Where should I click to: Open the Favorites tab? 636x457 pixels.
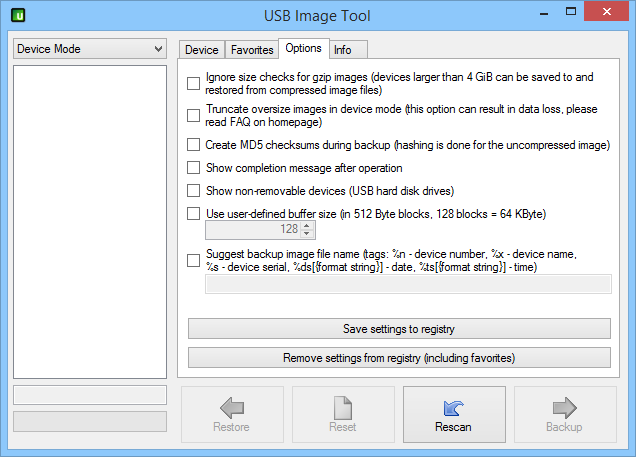(x=251, y=50)
